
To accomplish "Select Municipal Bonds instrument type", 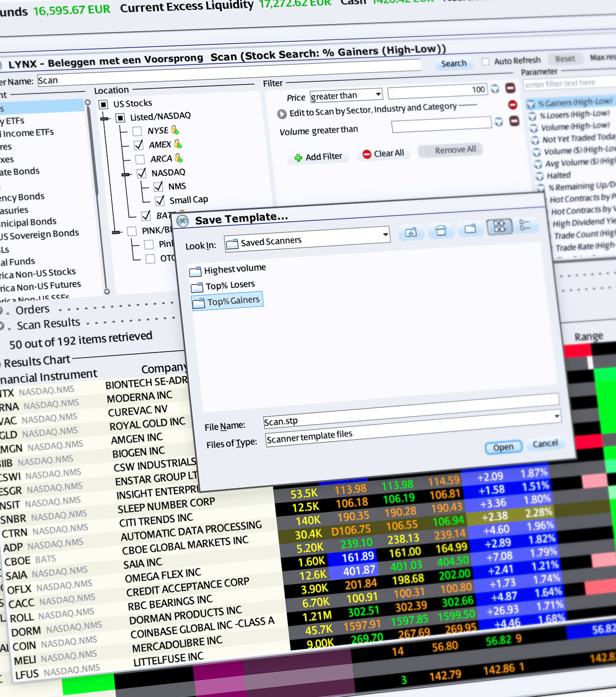I will coord(28,223).
